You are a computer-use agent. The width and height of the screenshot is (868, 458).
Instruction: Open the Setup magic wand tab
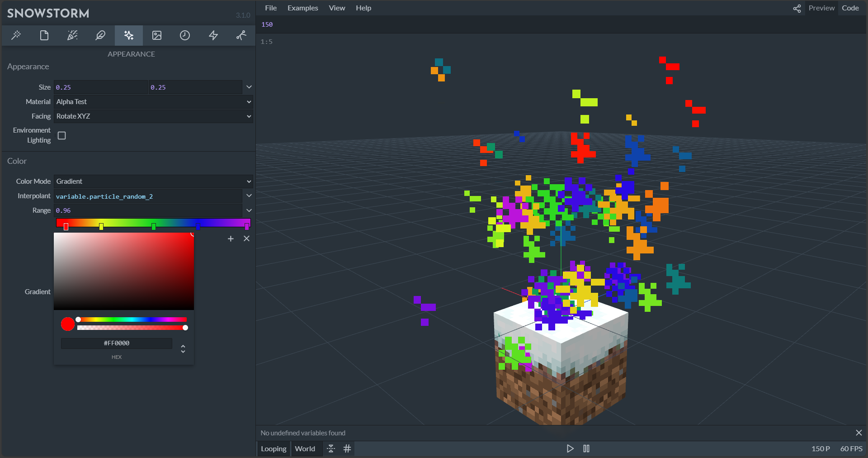16,35
